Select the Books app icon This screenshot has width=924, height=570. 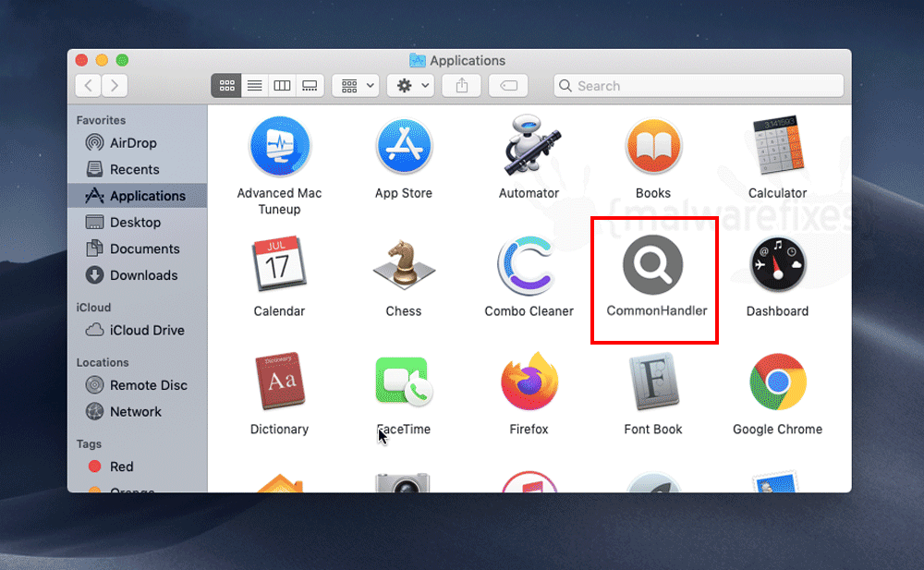coord(653,146)
